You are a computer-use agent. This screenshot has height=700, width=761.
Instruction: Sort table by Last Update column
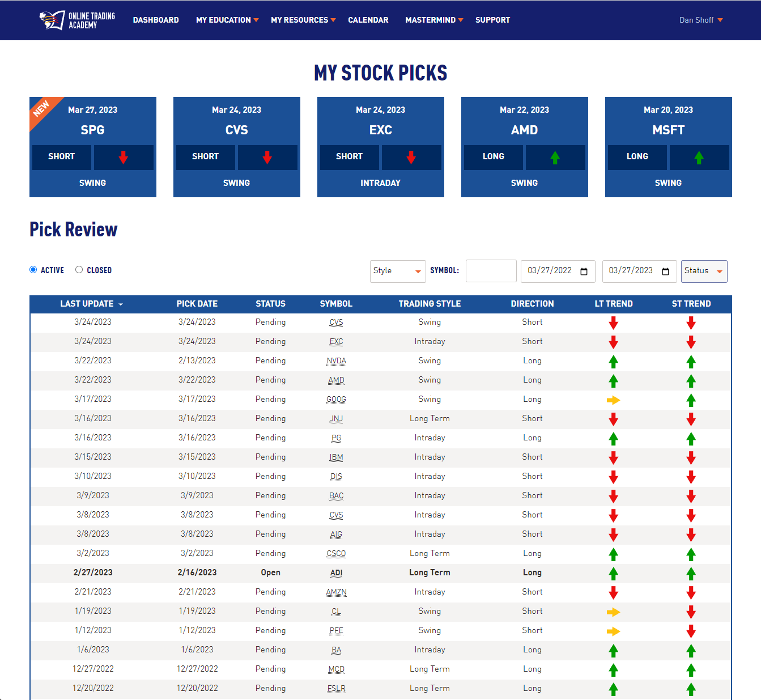(x=91, y=304)
